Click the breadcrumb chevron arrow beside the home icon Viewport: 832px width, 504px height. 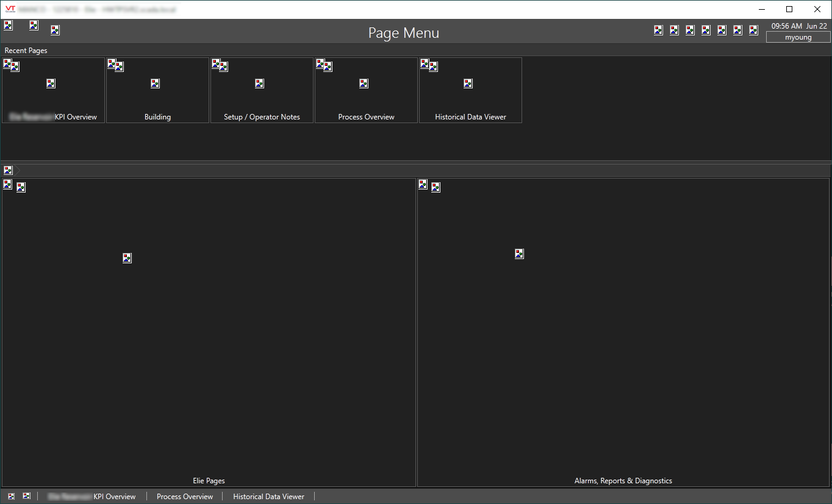point(18,170)
